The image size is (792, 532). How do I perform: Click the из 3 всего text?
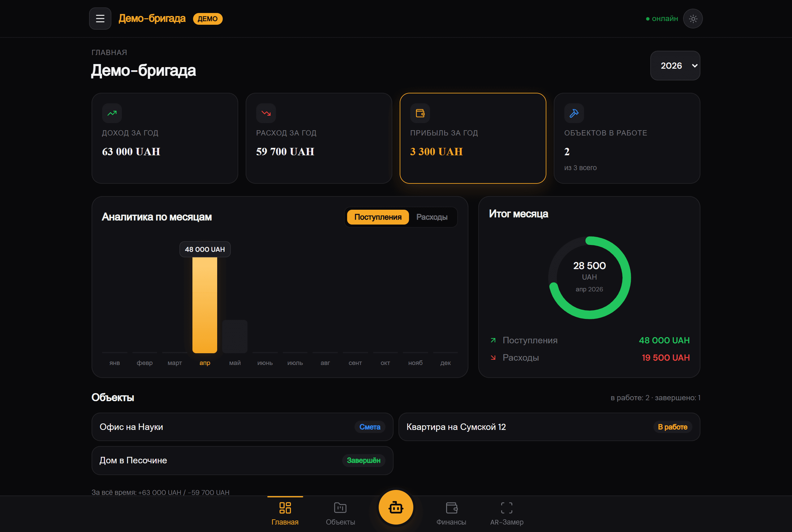point(580,168)
